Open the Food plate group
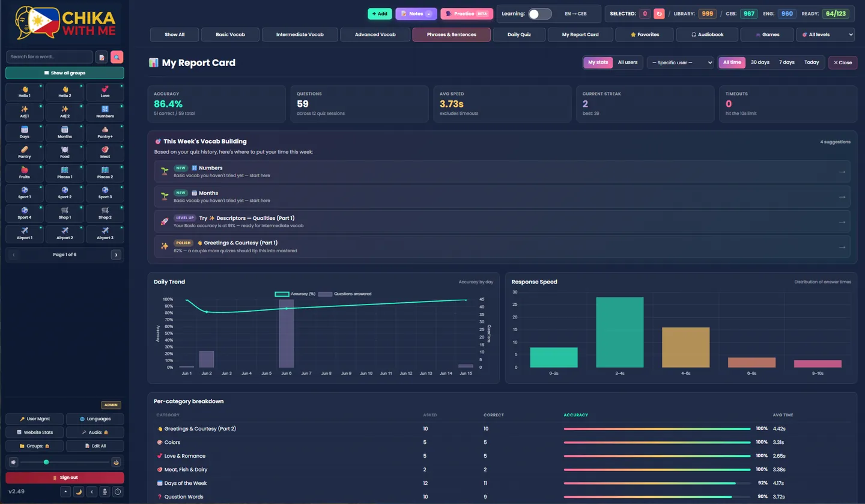The image size is (865, 504). 65,153
